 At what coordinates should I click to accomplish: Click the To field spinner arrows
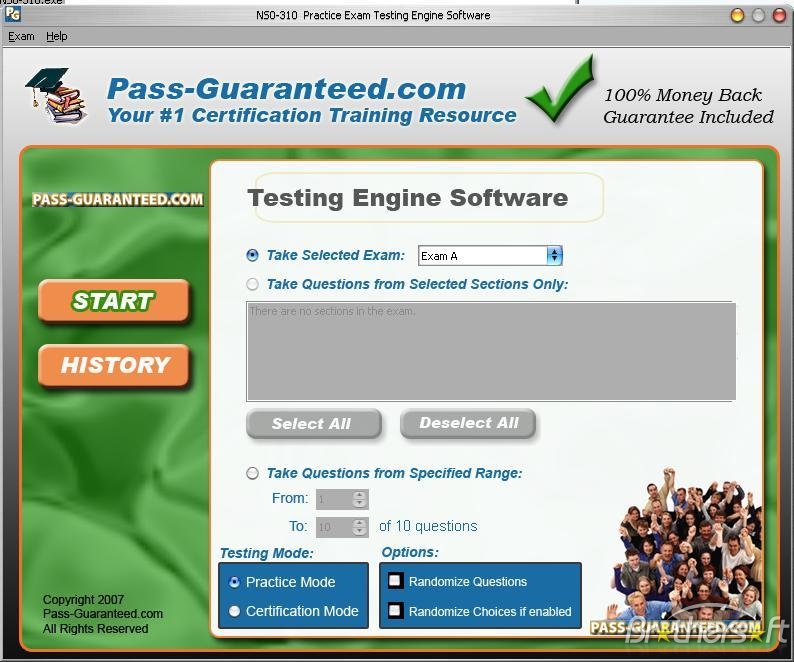(x=360, y=527)
